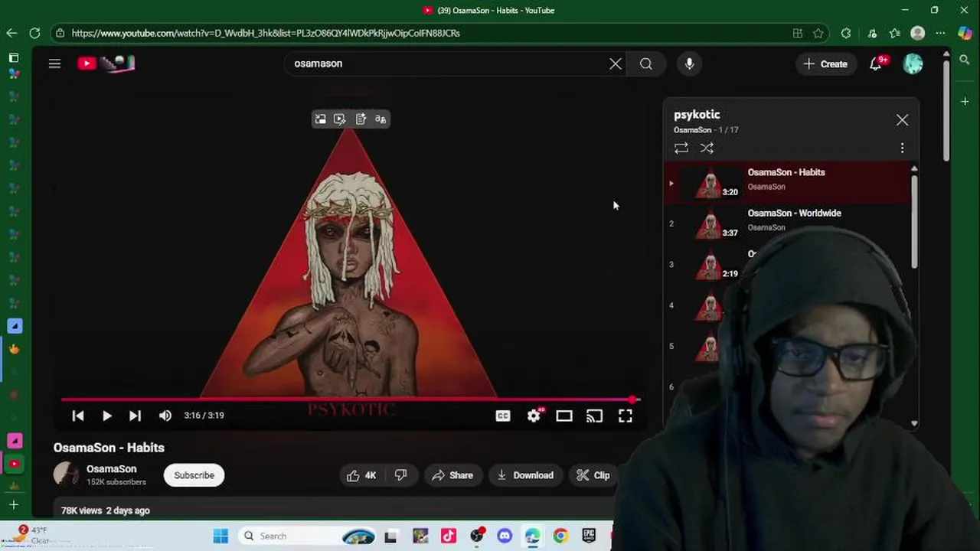
Task: Open the Create menu
Action: pos(825,64)
